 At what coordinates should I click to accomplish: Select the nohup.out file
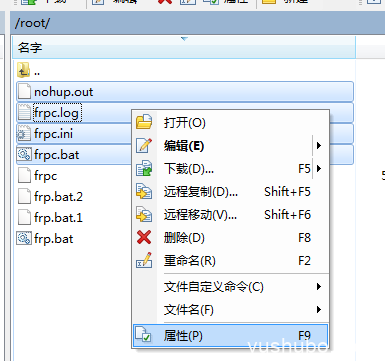point(185,92)
